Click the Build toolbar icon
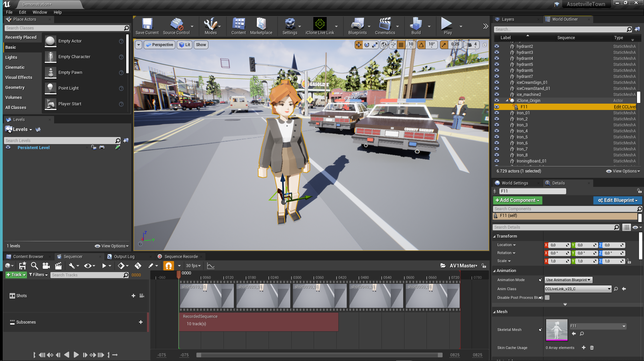644x361 pixels. 416,26
